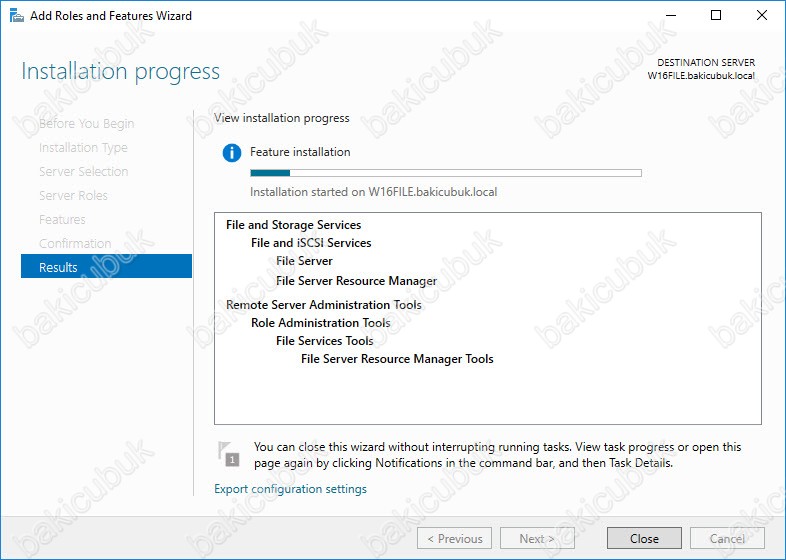Close window using title bar X
Image resolution: width=786 pixels, height=560 pixels.
tap(762, 16)
